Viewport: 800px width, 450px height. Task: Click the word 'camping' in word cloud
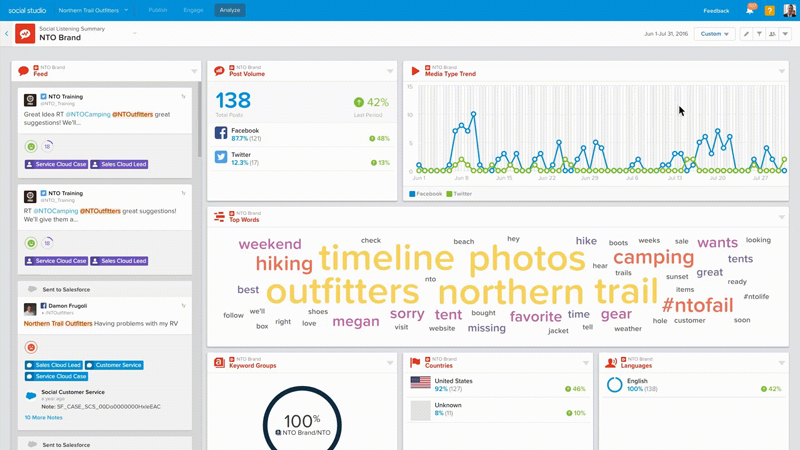click(654, 258)
